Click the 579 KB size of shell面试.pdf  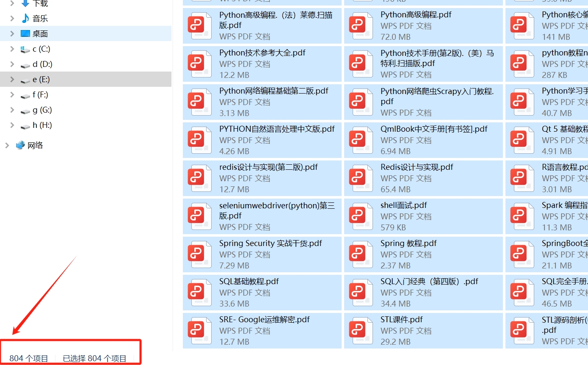pos(393,227)
